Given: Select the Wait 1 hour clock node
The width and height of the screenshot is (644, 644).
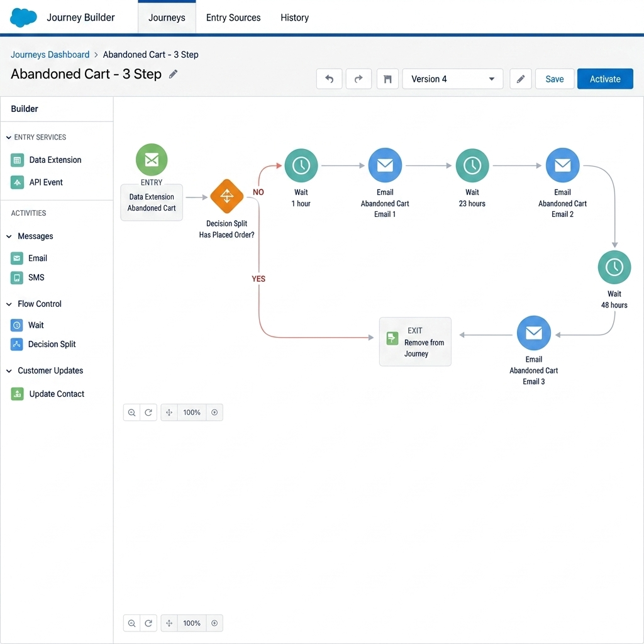Looking at the screenshot, I should click(301, 165).
